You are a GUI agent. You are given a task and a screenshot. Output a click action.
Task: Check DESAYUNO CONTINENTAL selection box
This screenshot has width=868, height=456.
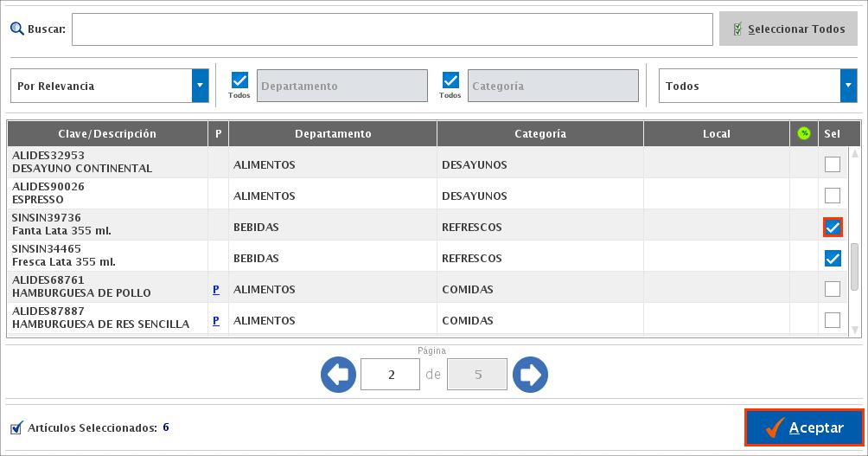coord(832,164)
